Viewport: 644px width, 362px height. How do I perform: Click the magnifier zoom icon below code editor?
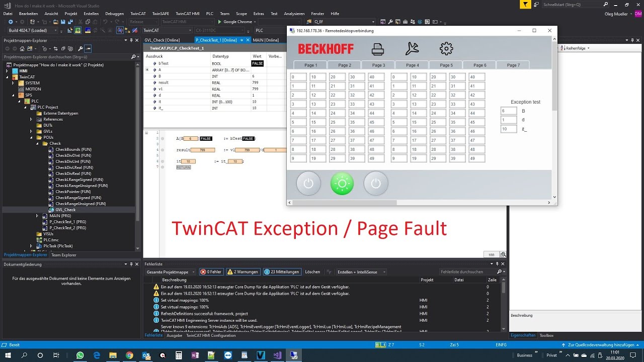[503, 255]
